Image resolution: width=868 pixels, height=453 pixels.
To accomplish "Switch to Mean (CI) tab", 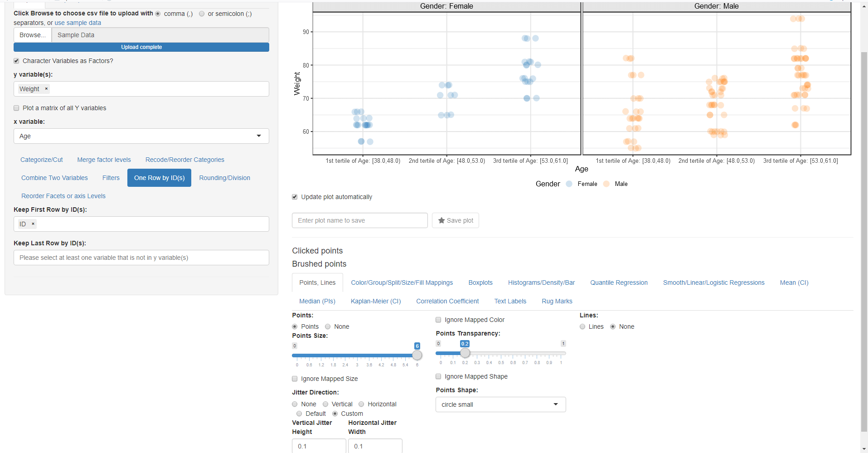I will pyautogui.click(x=794, y=283).
